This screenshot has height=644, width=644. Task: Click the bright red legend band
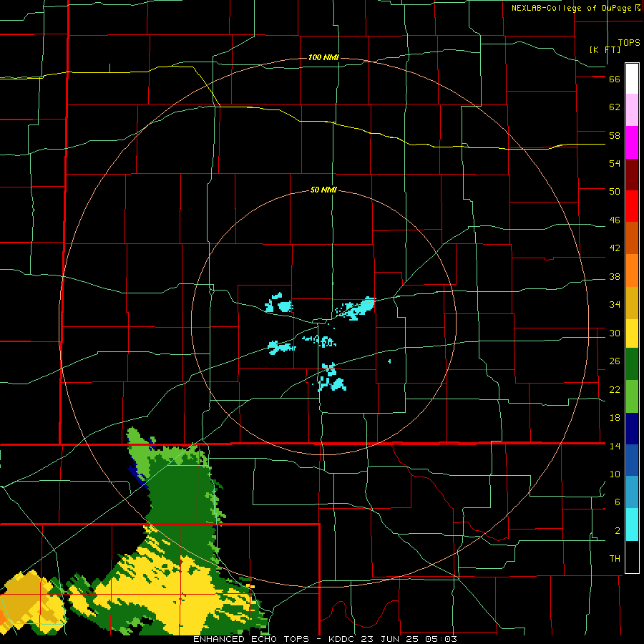(632, 206)
